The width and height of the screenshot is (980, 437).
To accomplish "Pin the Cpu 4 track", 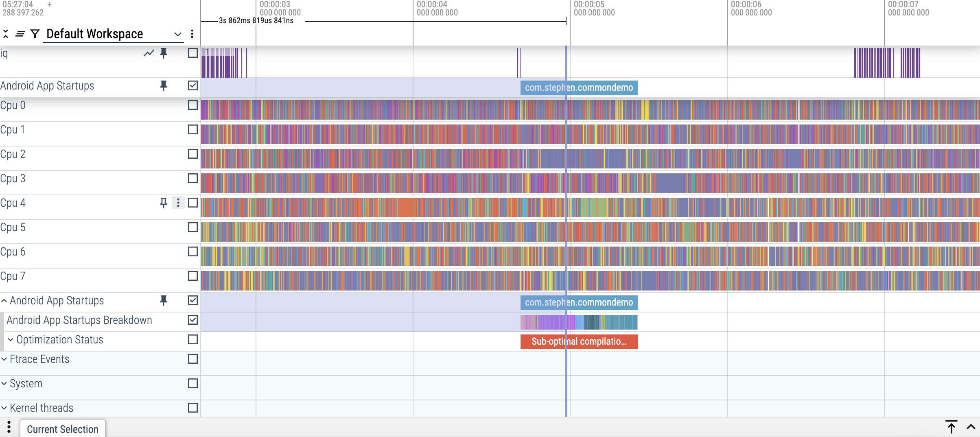I will point(164,203).
